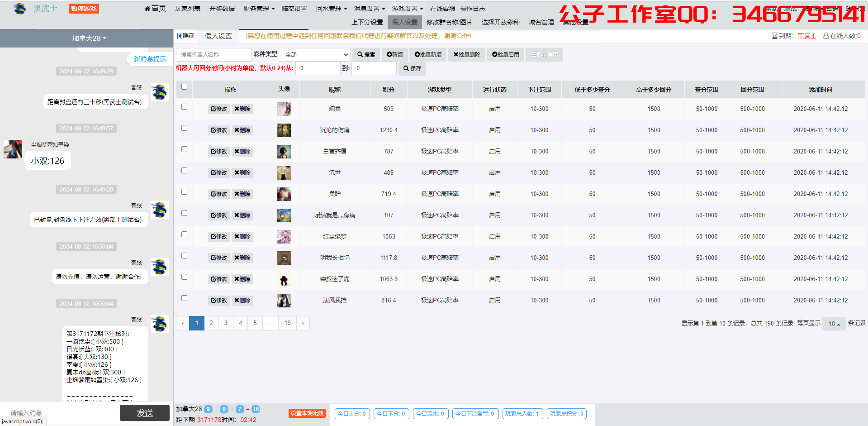Open 选择开放彩种 submenu
Image resolution: width=868 pixels, height=426 pixels.
pyautogui.click(x=501, y=22)
